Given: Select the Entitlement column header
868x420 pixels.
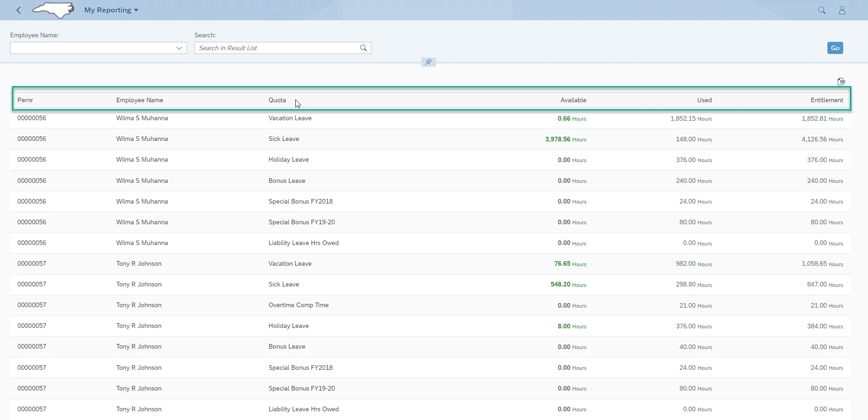Looking at the screenshot, I should pyautogui.click(x=827, y=100).
